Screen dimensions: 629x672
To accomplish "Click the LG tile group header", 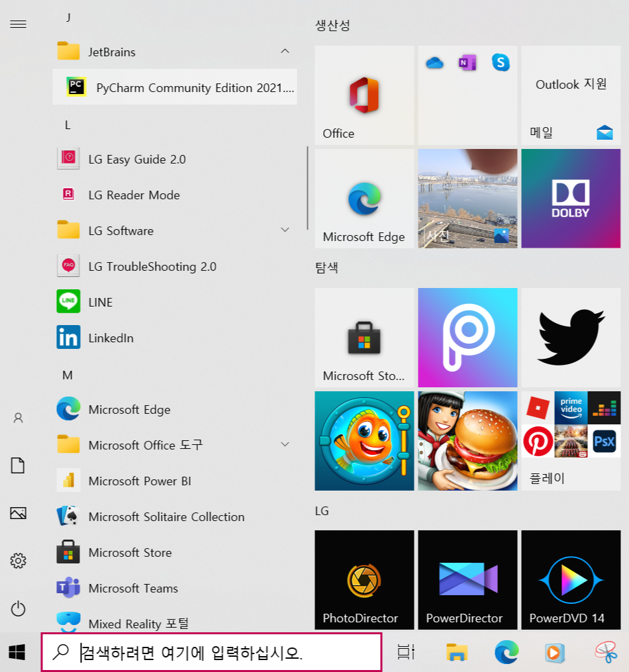I will (x=322, y=511).
